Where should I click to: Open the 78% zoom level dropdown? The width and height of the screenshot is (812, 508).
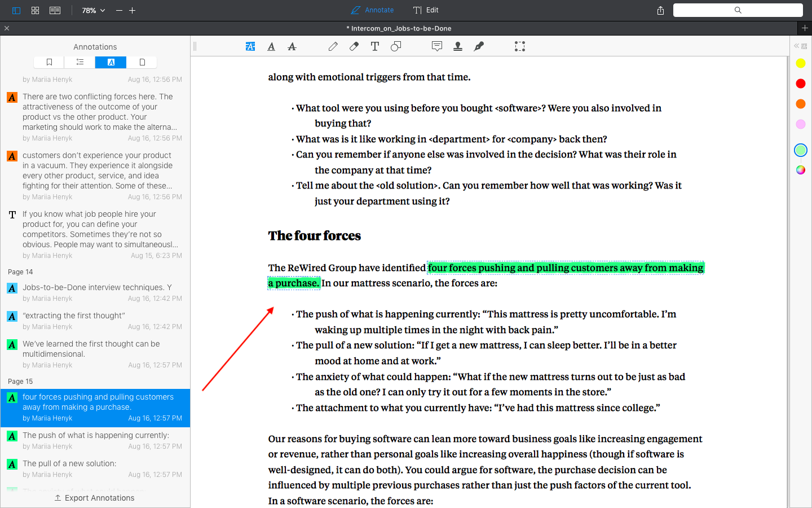click(94, 10)
